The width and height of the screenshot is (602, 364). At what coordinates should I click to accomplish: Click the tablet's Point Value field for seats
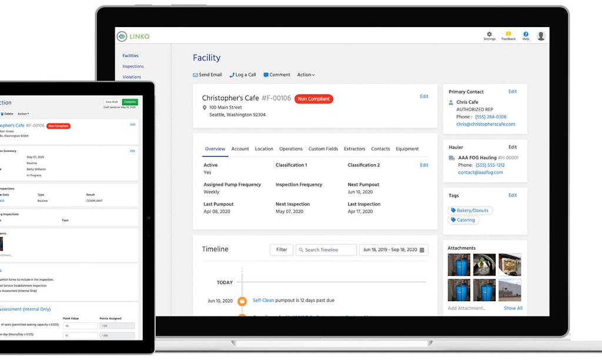coord(80,326)
